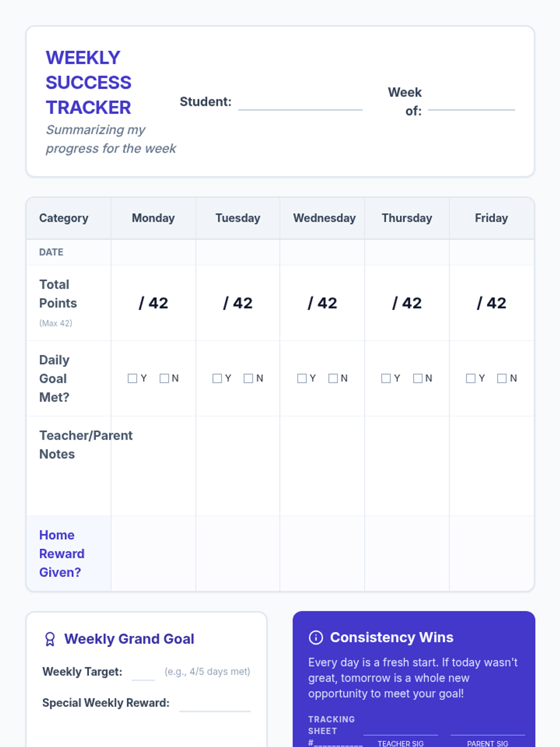Check Monday's Y goal met box
Screen dimensions: 560x747
(133, 378)
